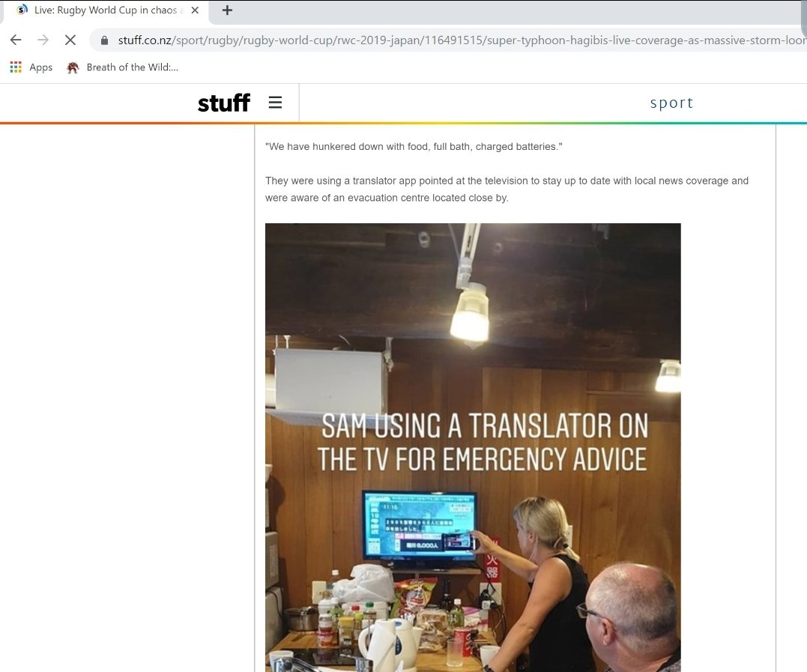Viewport: 807px width, 672px height.
Task: Click the Breath of the Wild bookmark icon
Action: tap(73, 67)
